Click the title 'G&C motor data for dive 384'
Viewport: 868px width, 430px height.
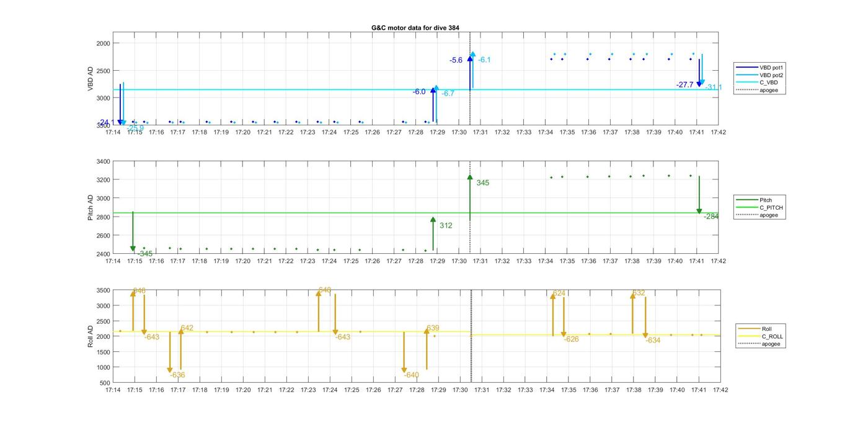415,28
